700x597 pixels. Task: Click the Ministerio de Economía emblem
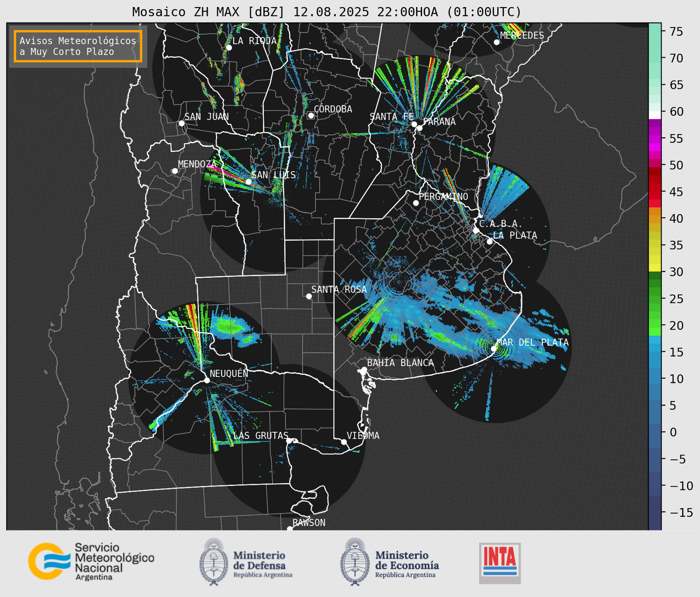click(355, 562)
